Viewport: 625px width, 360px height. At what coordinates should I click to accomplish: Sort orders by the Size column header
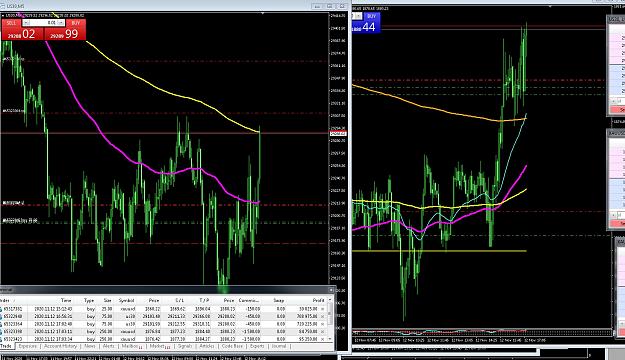pyautogui.click(x=107, y=301)
